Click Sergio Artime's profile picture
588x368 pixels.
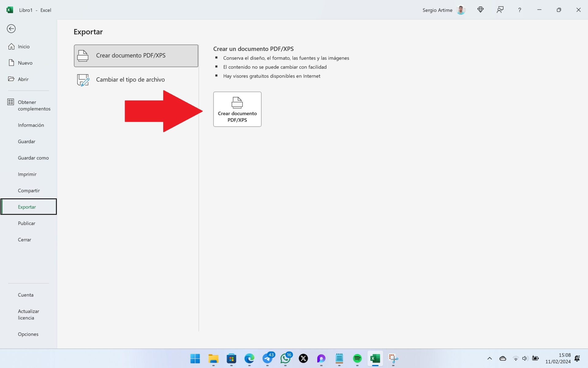coord(461,10)
